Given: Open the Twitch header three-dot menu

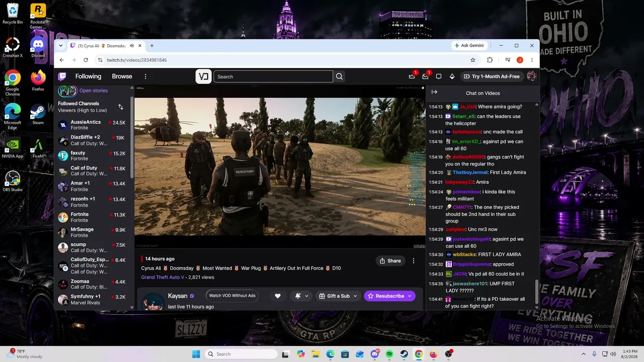Looking at the screenshot, I should (x=145, y=76).
